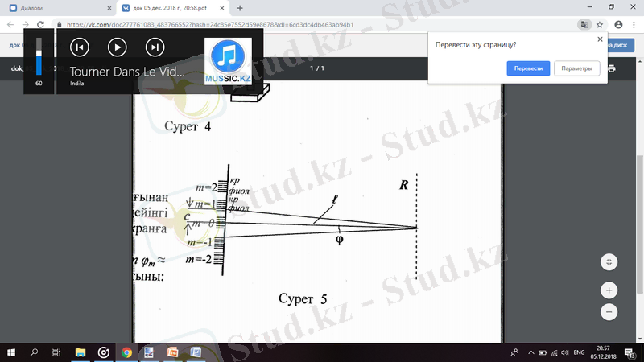Open Windows taskbar search
Screen dimensions: 644x362
(34, 352)
